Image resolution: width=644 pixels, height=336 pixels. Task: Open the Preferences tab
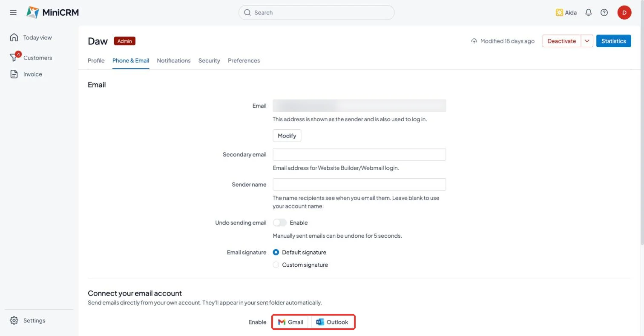coord(244,60)
